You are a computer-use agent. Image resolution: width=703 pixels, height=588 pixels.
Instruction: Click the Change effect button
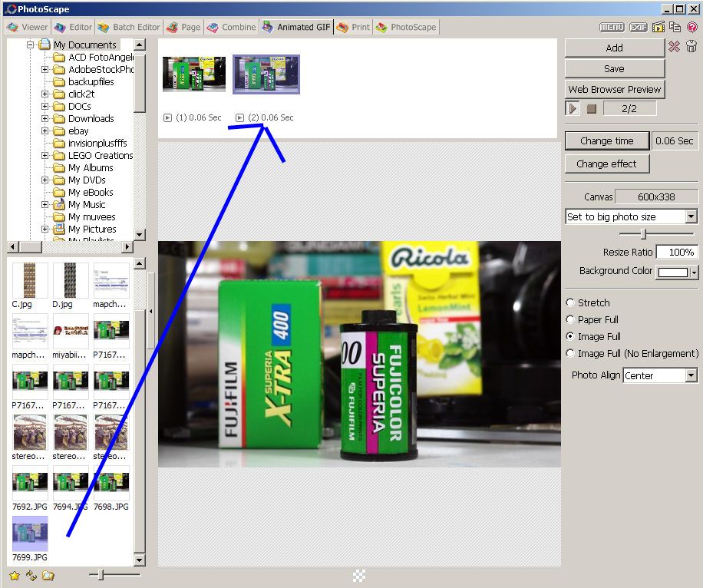(607, 164)
